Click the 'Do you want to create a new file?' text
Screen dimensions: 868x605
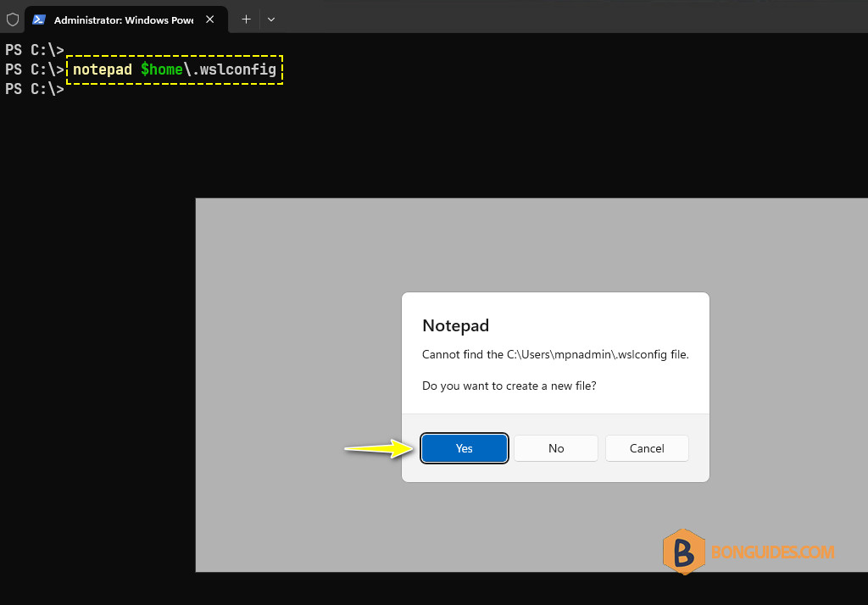point(509,386)
